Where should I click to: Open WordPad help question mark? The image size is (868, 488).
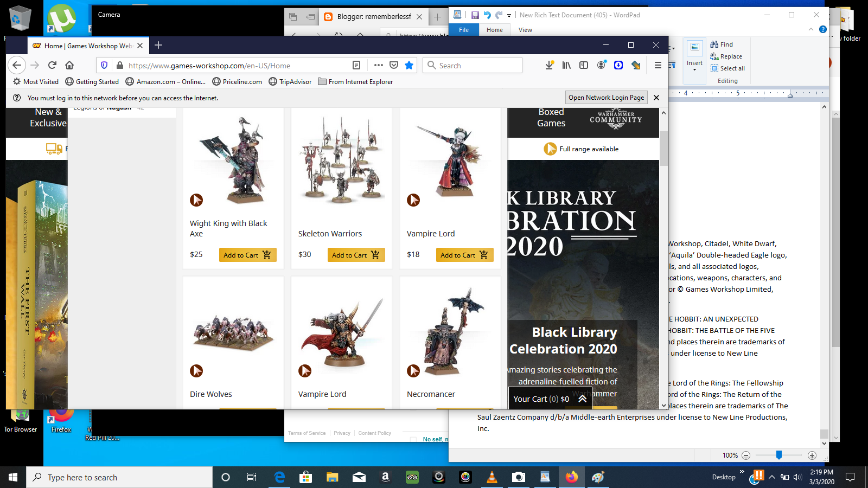click(823, 29)
